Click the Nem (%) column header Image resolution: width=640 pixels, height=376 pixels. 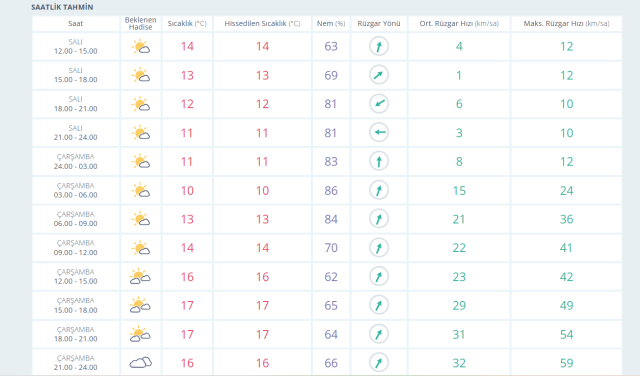[x=331, y=24]
